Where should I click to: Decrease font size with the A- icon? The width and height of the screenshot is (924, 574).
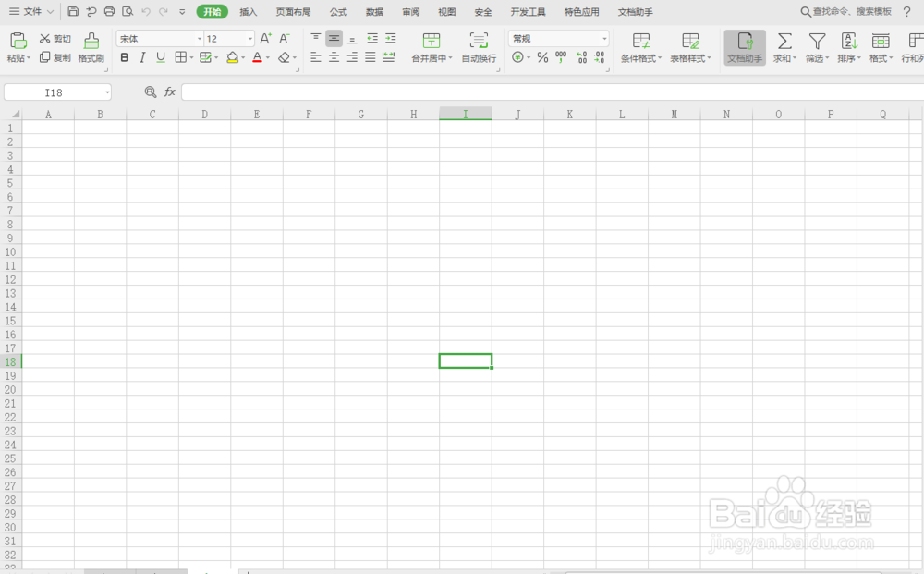tap(284, 38)
